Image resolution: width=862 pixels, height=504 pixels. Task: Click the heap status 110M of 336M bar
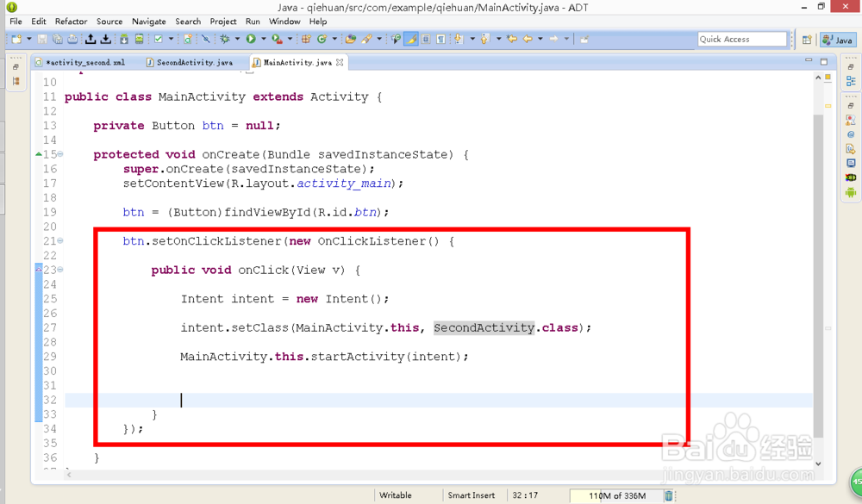pyautogui.click(x=615, y=495)
